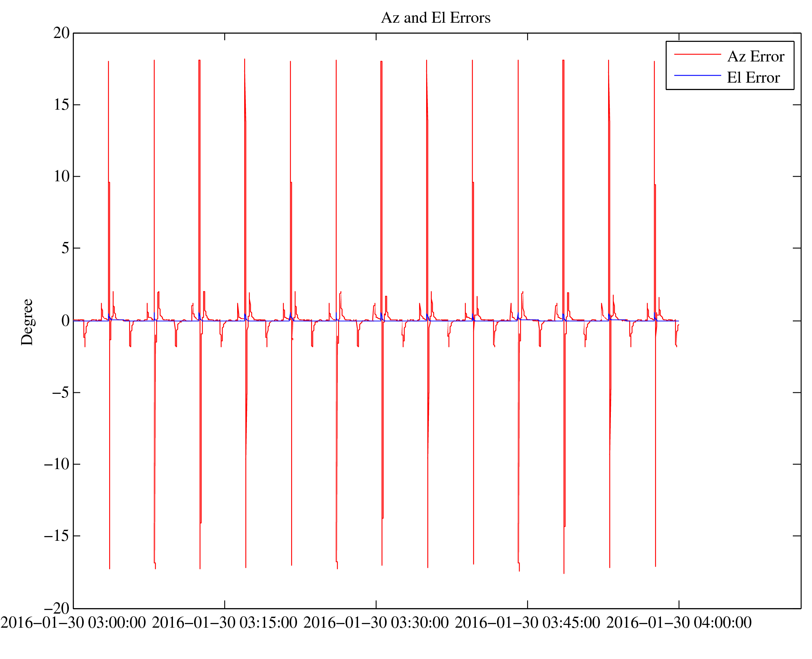Select the El Error legend label
812x659 pixels.
753,78
